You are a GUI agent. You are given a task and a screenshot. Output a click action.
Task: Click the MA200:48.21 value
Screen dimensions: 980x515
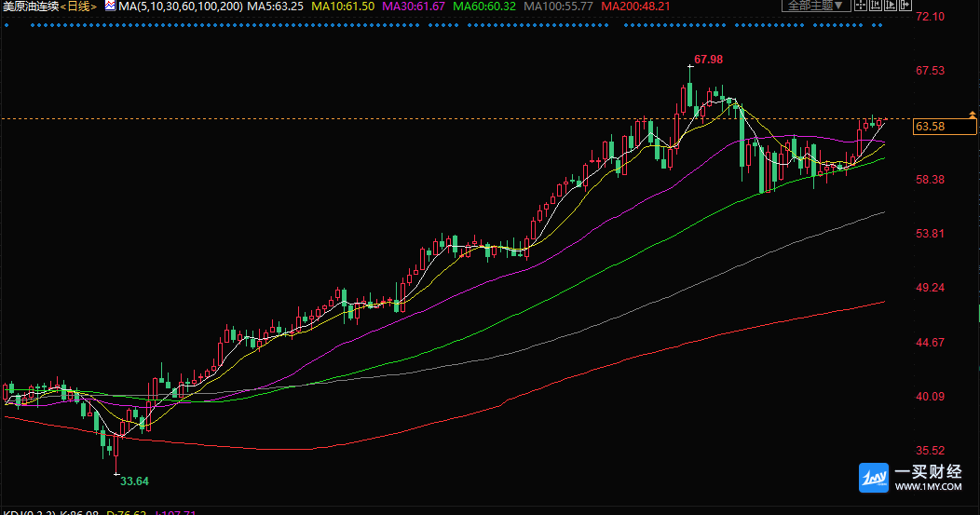(x=635, y=7)
